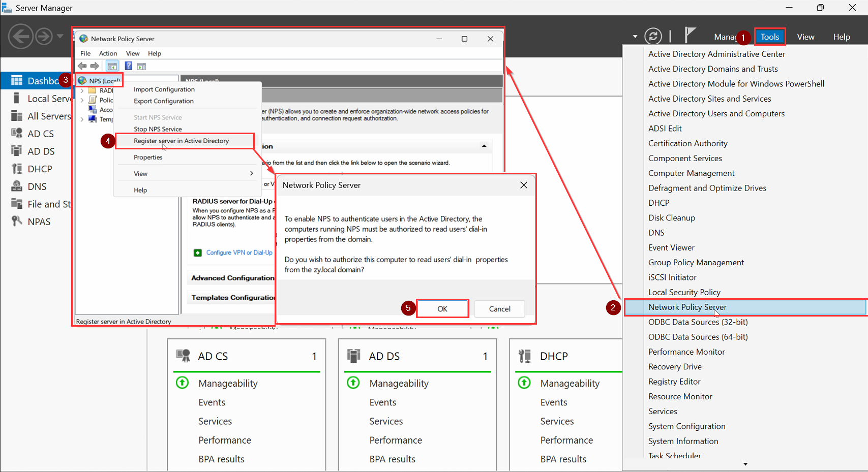Select Network Policy Server in Tools menu
The height and width of the screenshot is (472, 868).
pos(744,307)
